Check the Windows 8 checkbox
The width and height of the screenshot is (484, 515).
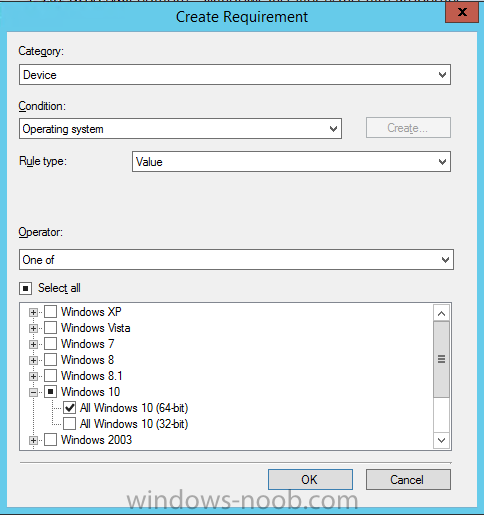tap(50, 360)
